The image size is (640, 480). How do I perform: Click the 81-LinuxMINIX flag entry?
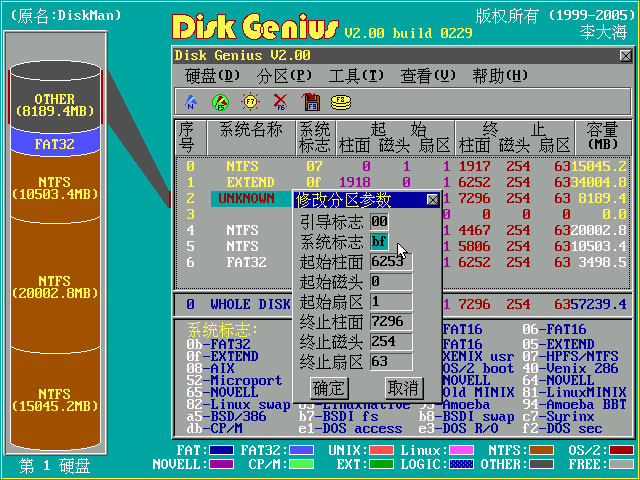tap(574, 392)
